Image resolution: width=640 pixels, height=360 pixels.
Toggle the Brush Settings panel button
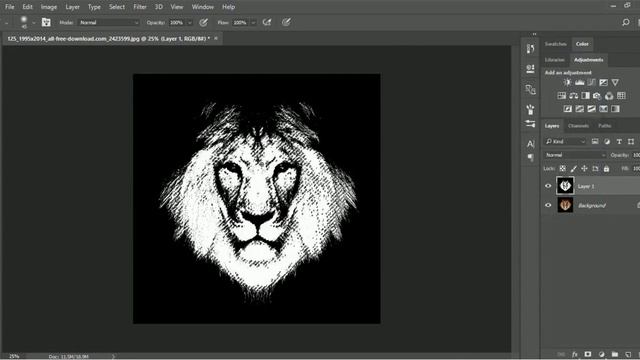(46, 22)
